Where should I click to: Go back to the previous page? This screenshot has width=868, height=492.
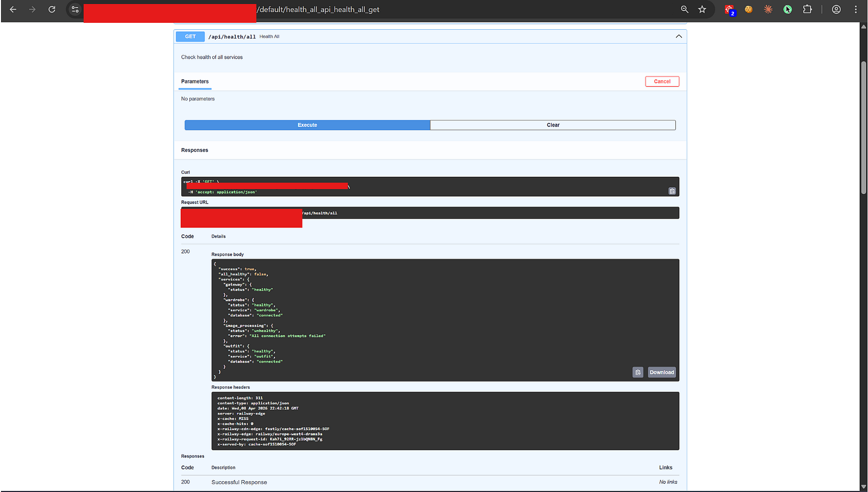[x=13, y=9]
